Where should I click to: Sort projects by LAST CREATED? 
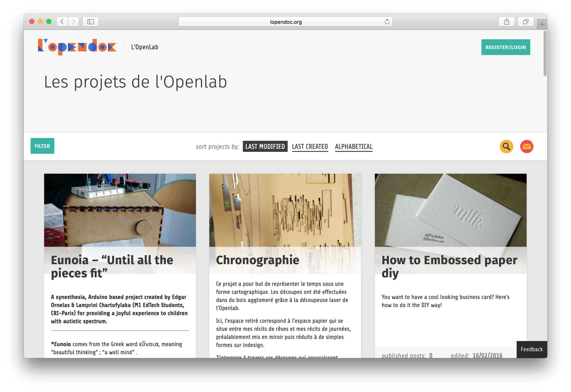[x=310, y=147]
